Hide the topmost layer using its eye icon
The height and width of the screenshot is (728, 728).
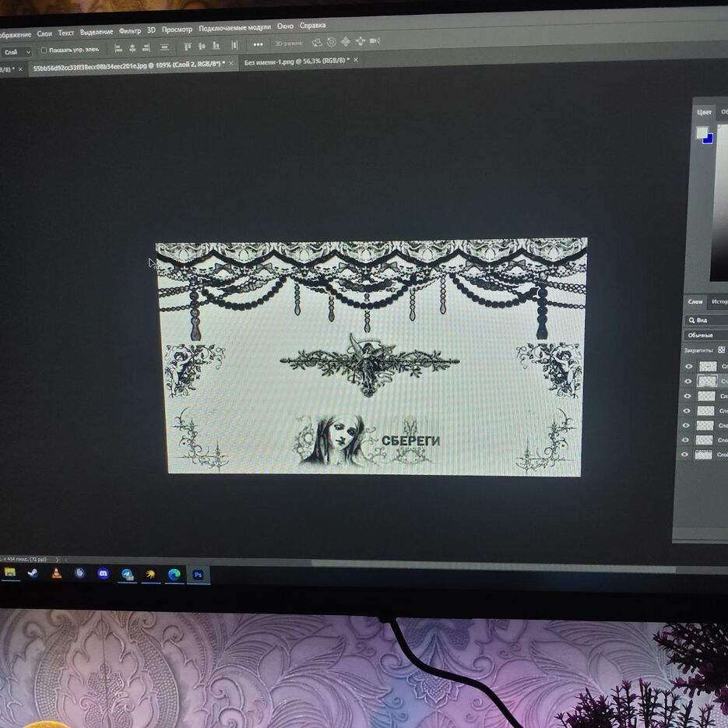[x=688, y=366]
